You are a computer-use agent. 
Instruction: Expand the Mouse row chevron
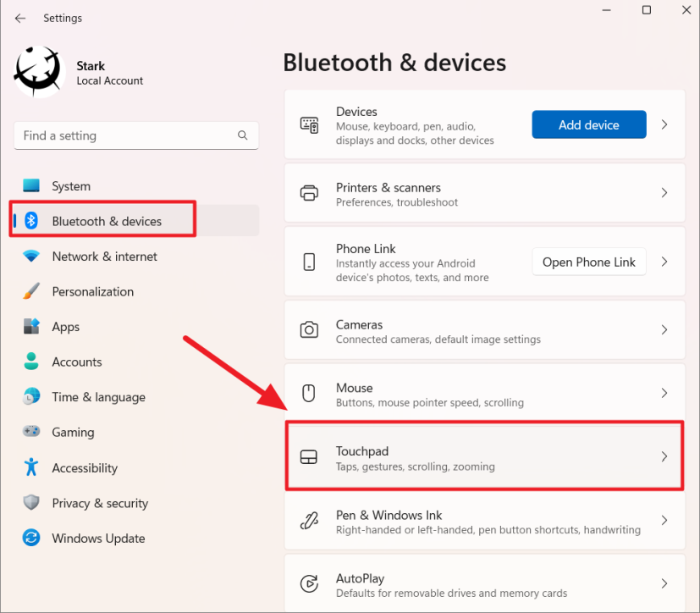(x=664, y=393)
